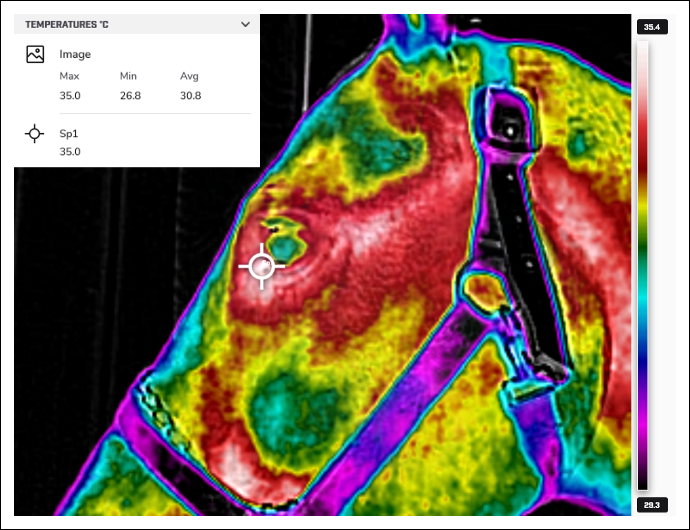Select the Sp1 crosshair on the thermal image
The height and width of the screenshot is (530, 690).
pos(262,266)
